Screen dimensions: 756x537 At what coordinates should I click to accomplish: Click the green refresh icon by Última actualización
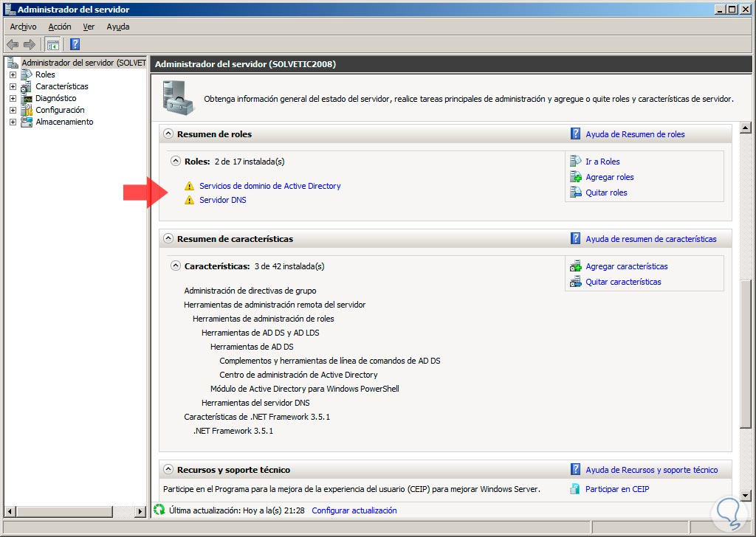pyautogui.click(x=159, y=510)
